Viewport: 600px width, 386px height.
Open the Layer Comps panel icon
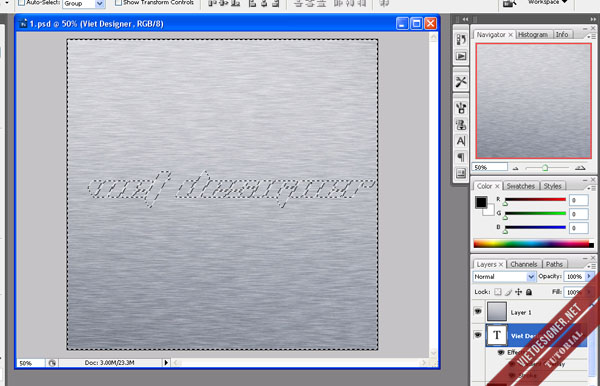(461, 174)
